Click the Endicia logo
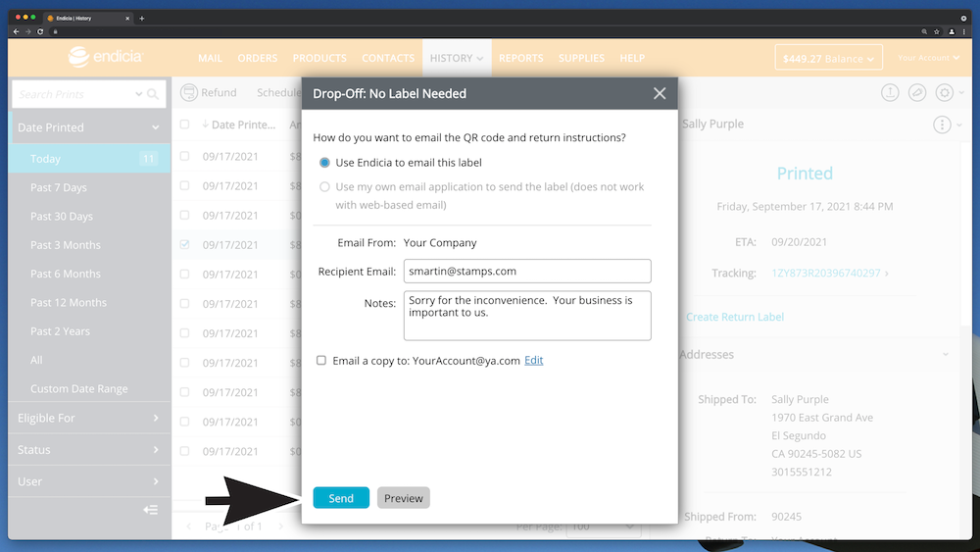 pos(105,57)
